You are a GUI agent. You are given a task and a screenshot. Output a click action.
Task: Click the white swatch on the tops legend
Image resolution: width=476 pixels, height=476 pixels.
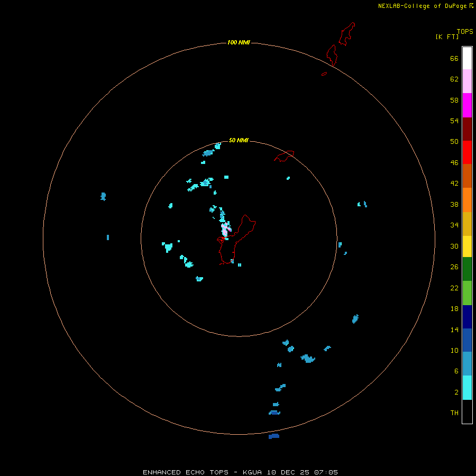[467, 58]
